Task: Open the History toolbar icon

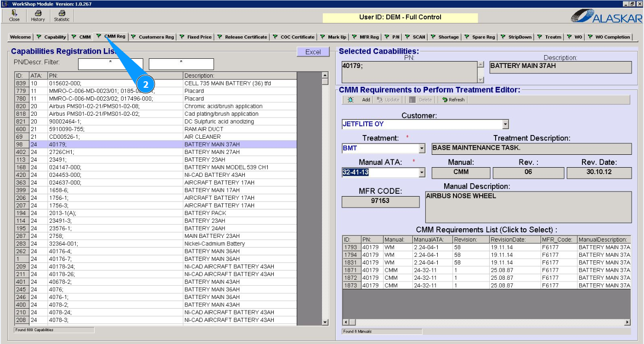Action: coord(38,16)
